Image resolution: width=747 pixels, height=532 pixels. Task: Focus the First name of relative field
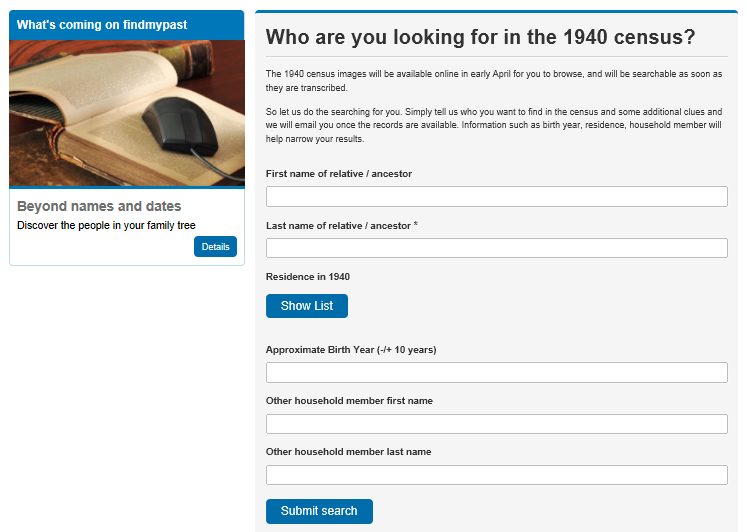pos(496,196)
